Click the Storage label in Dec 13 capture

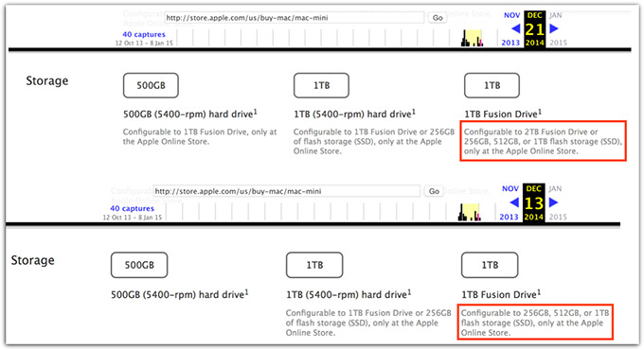tap(33, 260)
